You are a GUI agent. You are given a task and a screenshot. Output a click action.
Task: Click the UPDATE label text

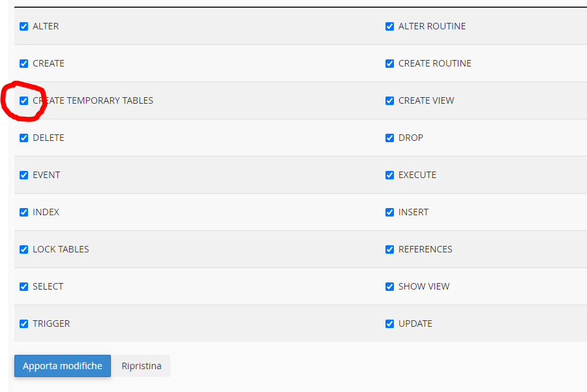click(415, 324)
